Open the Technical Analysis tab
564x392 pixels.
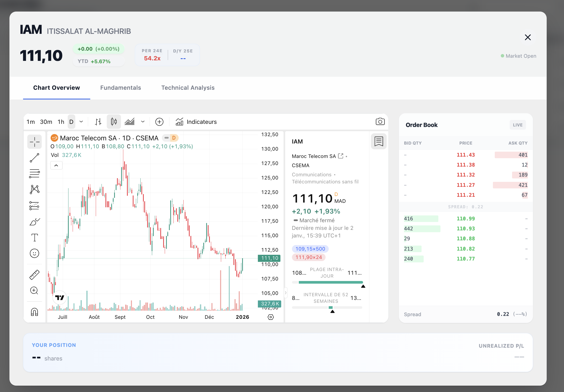pos(188,88)
